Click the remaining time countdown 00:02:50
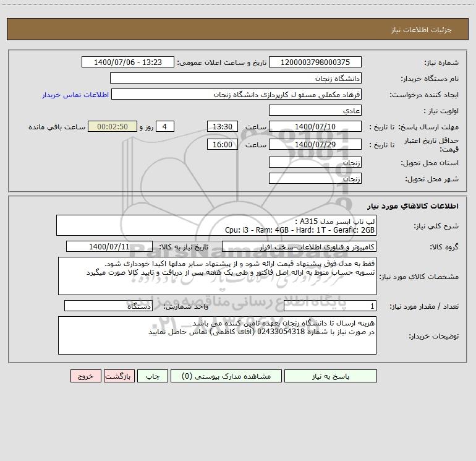This screenshot has width=476, height=461. [x=113, y=126]
